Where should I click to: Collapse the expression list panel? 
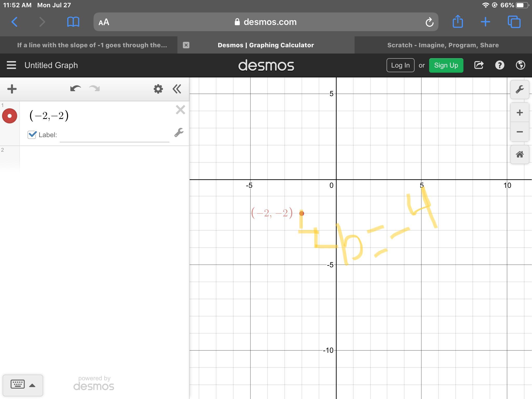(177, 89)
